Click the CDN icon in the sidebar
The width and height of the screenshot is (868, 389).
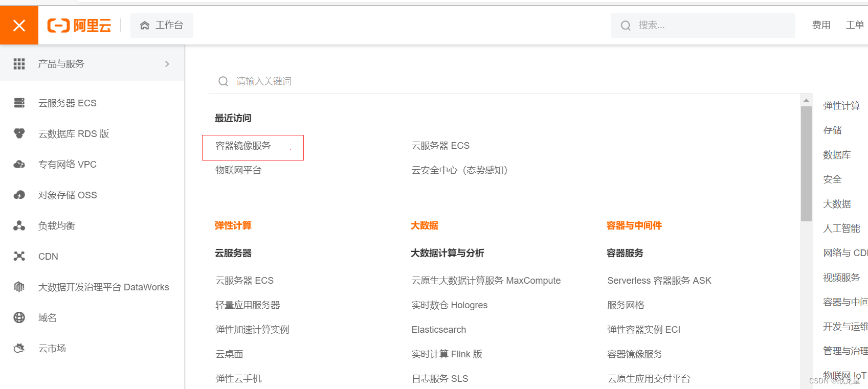[x=19, y=256]
